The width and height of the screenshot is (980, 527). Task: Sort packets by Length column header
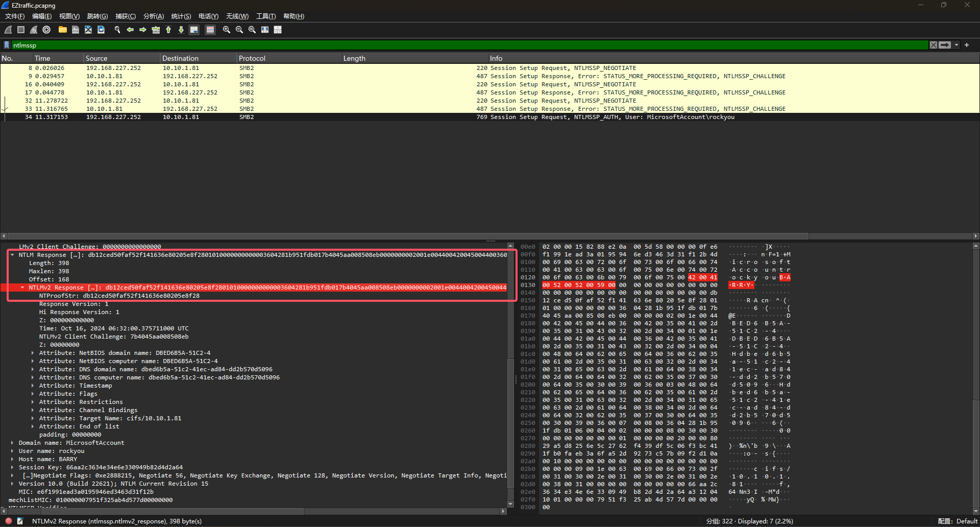point(414,58)
